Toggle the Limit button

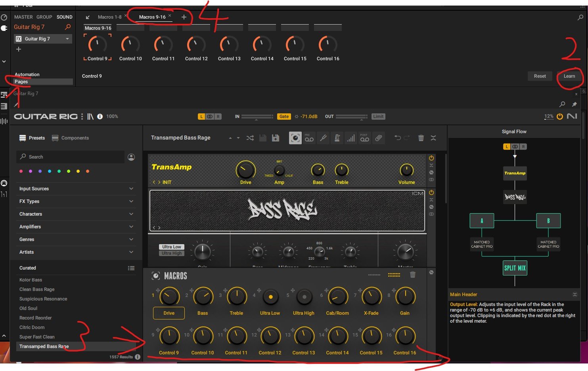click(378, 117)
